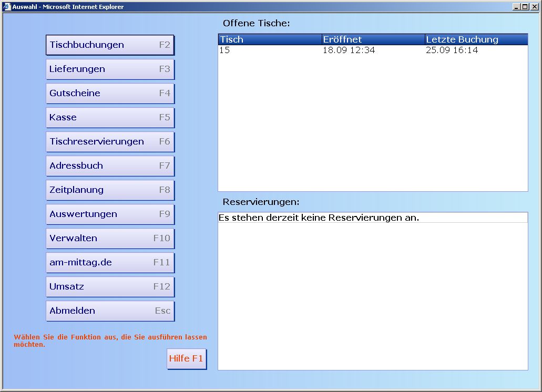This screenshot has height=392, width=542.
Task: Click the empty reservations message row
Action: tap(373, 218)
